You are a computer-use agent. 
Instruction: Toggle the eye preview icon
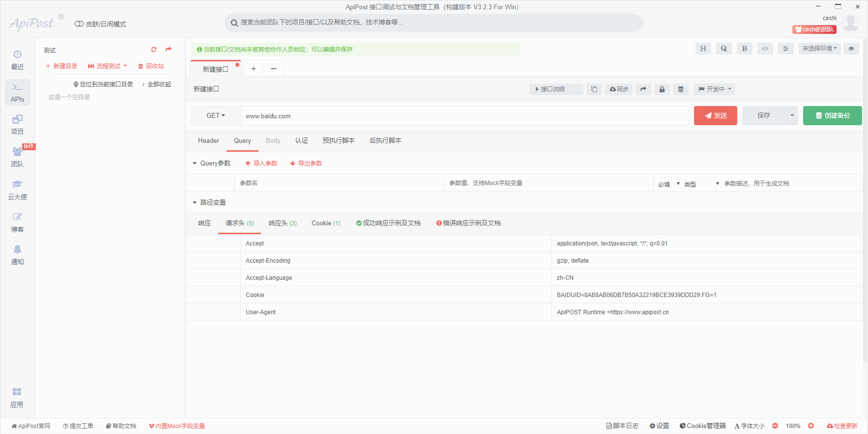(851, 49)
